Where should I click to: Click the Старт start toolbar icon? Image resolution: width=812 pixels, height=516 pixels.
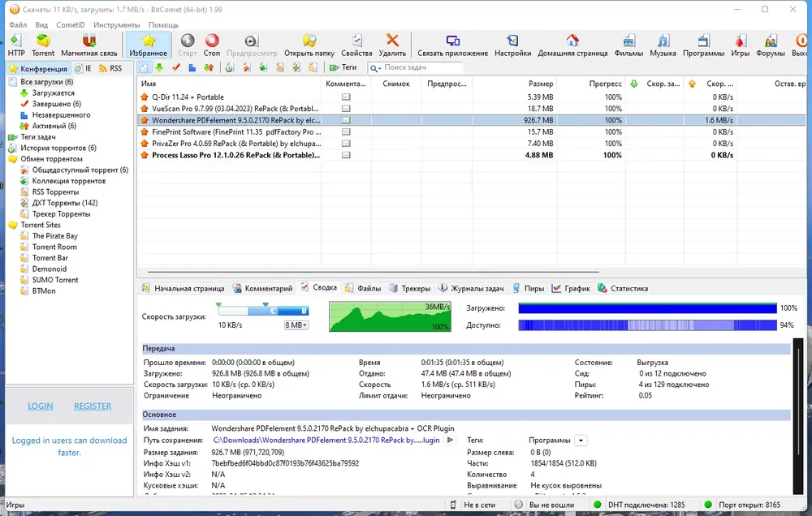[187, 45]
